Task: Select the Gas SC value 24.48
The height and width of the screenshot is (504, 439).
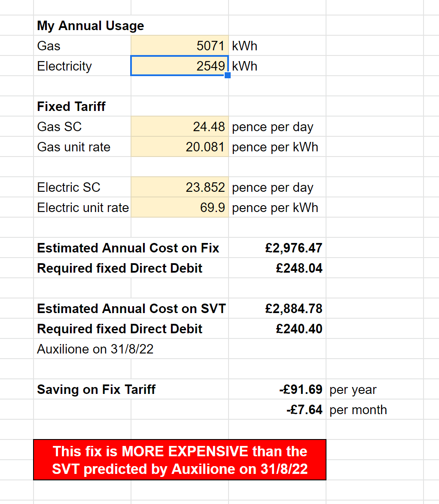Action: pyautogui.click(x=180, y=127)
